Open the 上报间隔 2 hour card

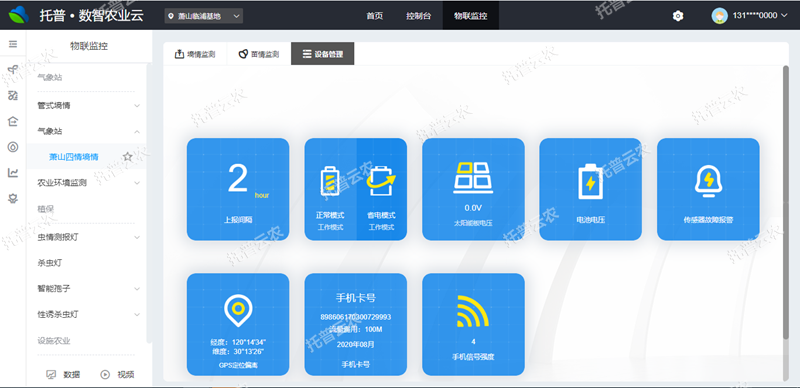tap(238, 189)
